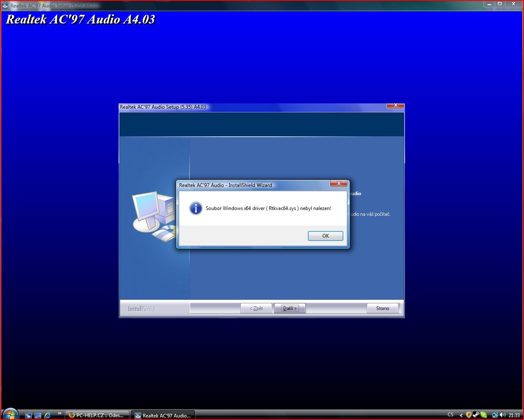Open Windows Security Center shield tray icon
Image resolution: width=524 pixels, height=420 pixels.
pyautogui.click(x=468, y=415)
